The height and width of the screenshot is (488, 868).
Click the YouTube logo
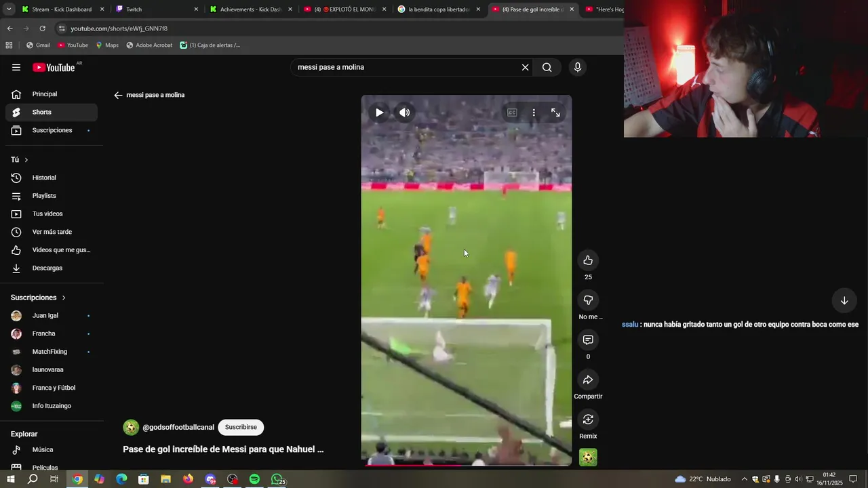pyautogui.click(x=54, y=67)
